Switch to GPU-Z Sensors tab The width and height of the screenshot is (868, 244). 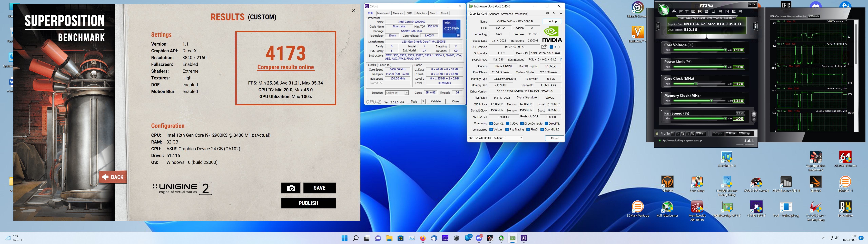point(494,14)
